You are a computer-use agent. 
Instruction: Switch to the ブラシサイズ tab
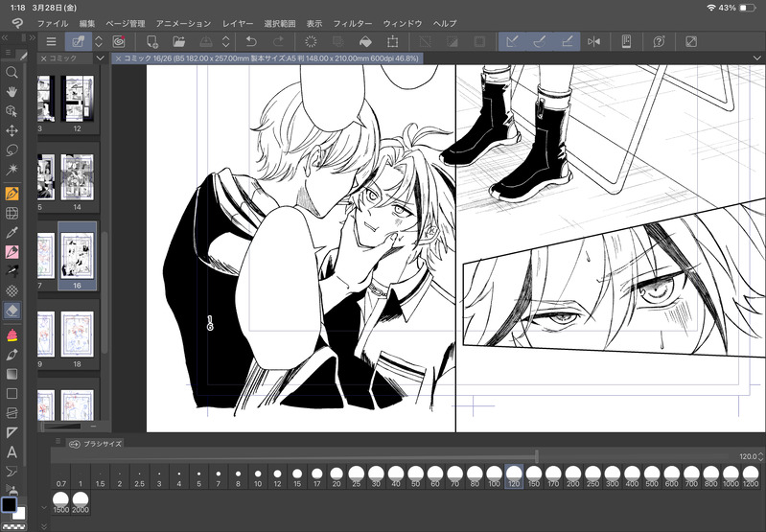[x=96, y=444]
